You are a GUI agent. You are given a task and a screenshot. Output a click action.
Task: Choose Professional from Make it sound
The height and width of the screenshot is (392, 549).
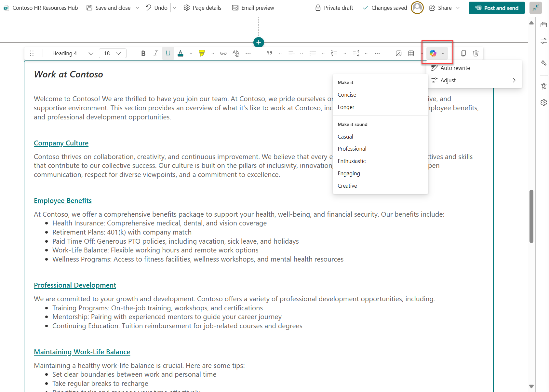[x=352, y=149]
